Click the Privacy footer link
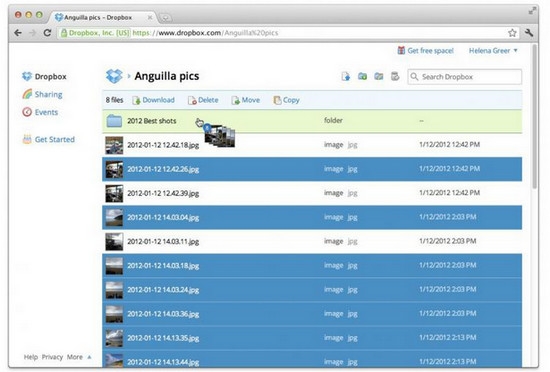 point(52,357)
